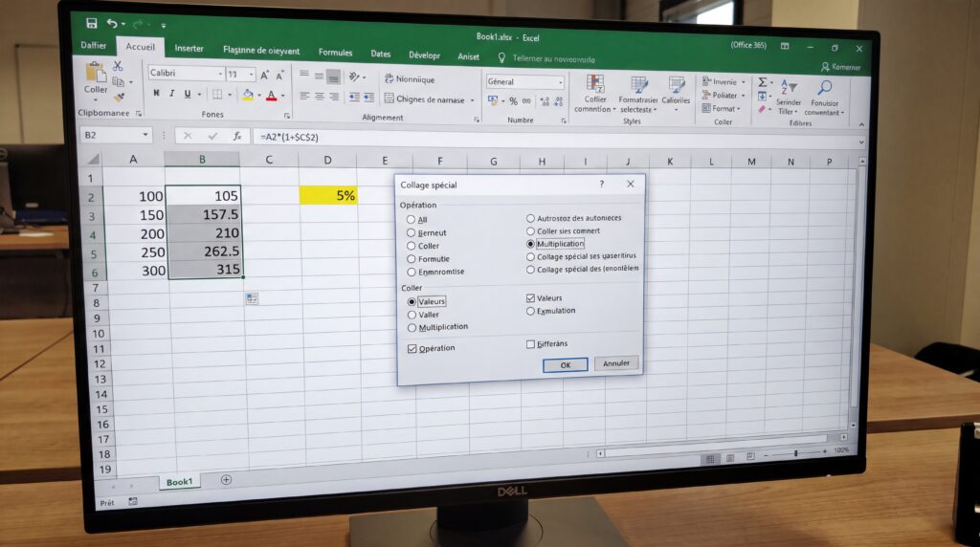The image size is (980, 547).
Task: Open the Invenie cells dropdown
Action: [744, 82]
